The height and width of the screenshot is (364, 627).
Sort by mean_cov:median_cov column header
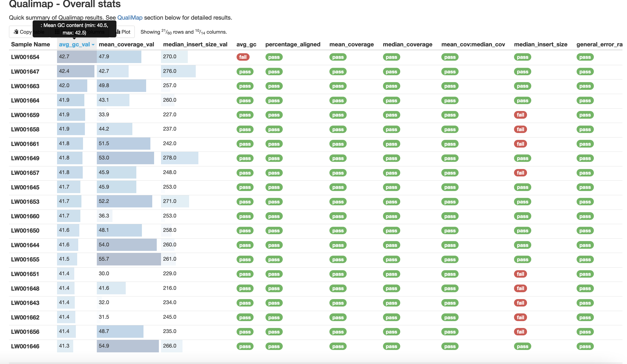(473, 44)
